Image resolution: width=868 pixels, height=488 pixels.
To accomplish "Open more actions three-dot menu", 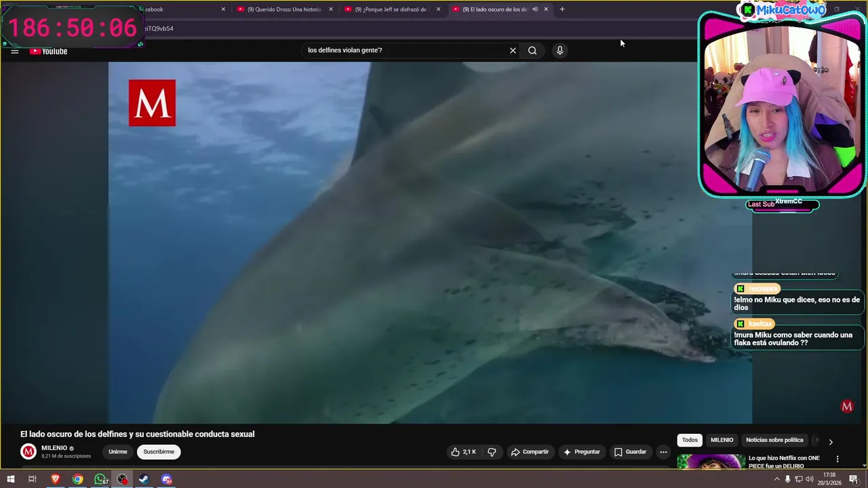I will 663,452.
